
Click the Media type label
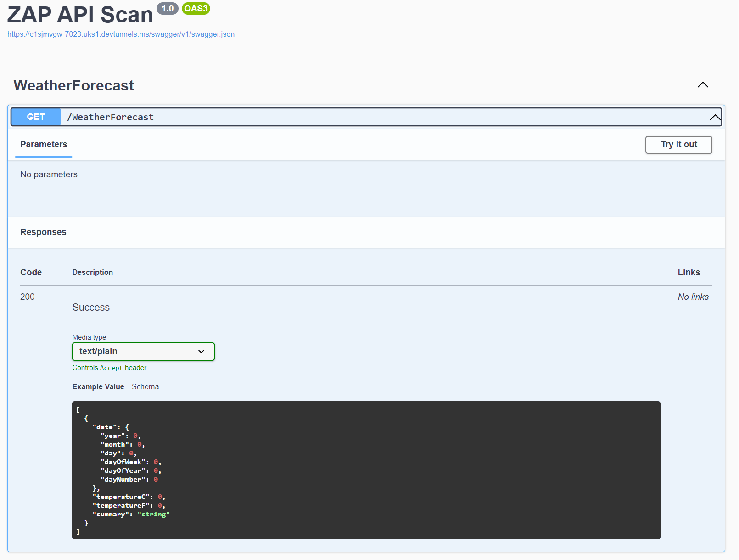pyautogui.click(x=89, y=337)
